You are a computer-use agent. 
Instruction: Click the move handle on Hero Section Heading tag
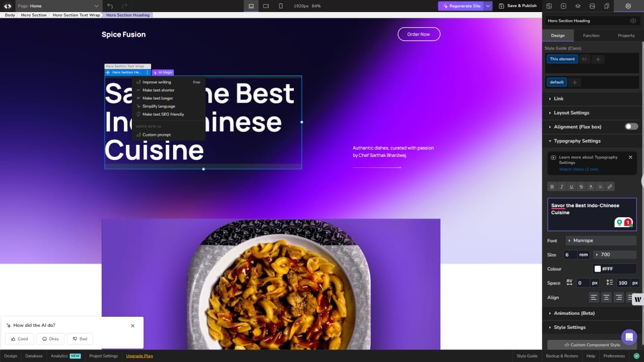(108, 72)
